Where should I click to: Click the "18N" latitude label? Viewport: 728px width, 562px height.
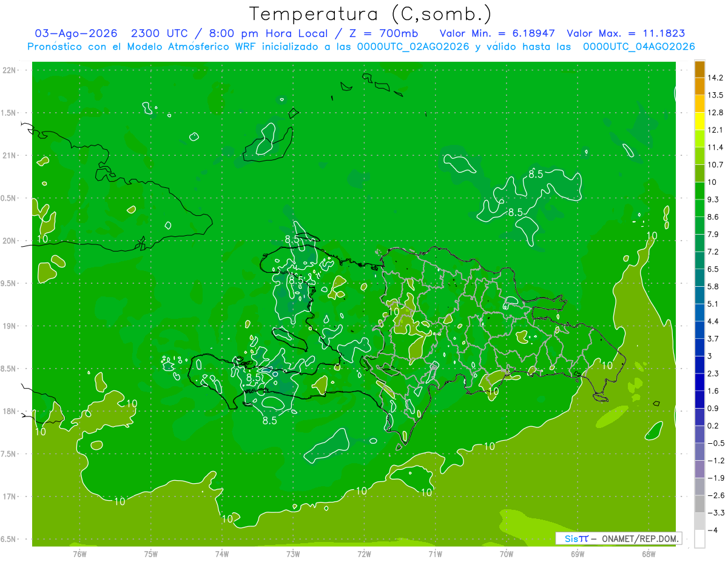click(9, 411)
